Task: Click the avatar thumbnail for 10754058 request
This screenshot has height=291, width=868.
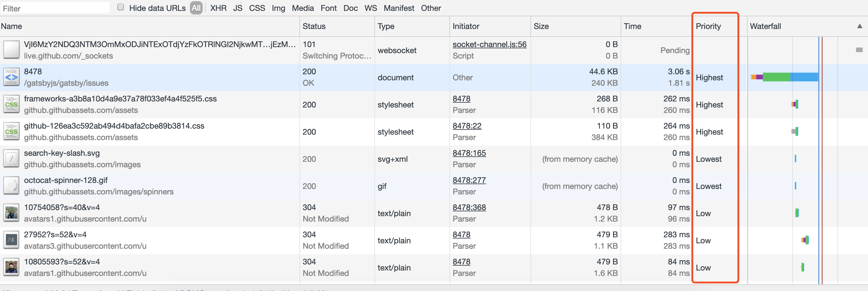Action: coord(11,213)
